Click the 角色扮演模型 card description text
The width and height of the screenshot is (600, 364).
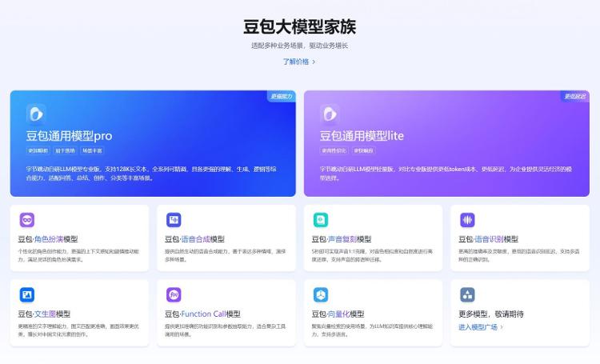click(79, 255)
